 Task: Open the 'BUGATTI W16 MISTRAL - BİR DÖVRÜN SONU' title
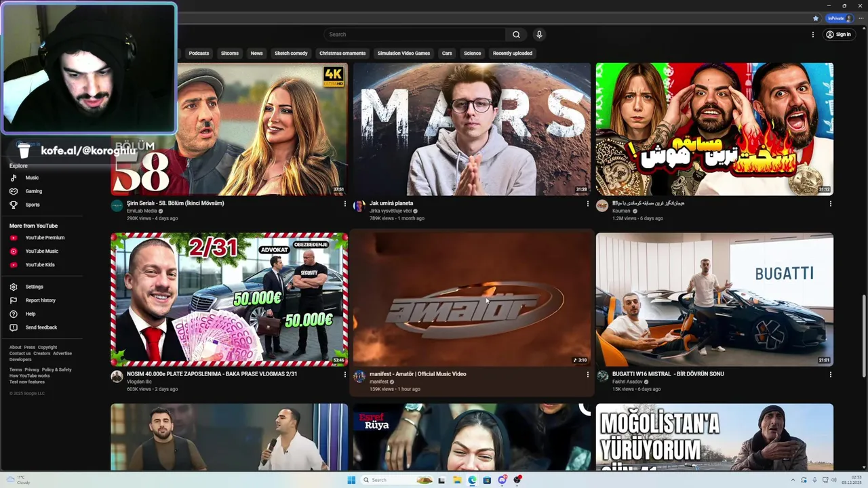click(668, 374)
